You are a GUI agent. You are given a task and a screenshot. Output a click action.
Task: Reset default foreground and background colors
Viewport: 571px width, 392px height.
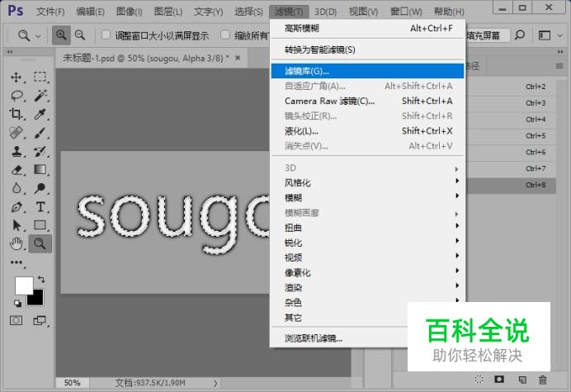point(17,303)
